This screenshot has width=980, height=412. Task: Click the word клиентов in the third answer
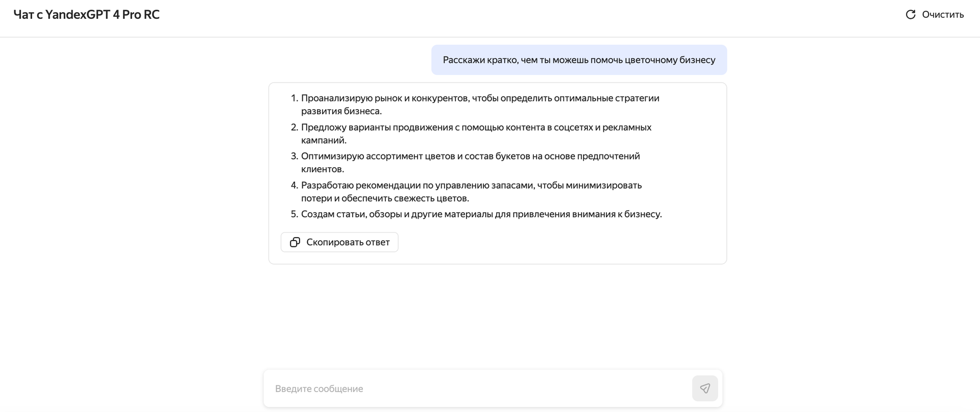click(x=323, y=169)
